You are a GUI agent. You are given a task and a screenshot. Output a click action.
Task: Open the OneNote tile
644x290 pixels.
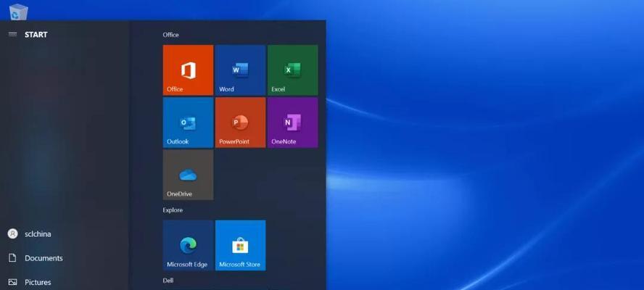click(292, 123)
